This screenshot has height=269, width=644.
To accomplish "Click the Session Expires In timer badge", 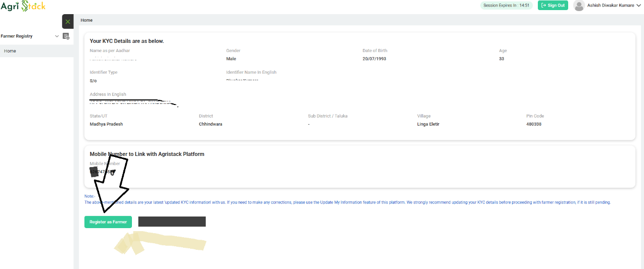I will [506, 6].
